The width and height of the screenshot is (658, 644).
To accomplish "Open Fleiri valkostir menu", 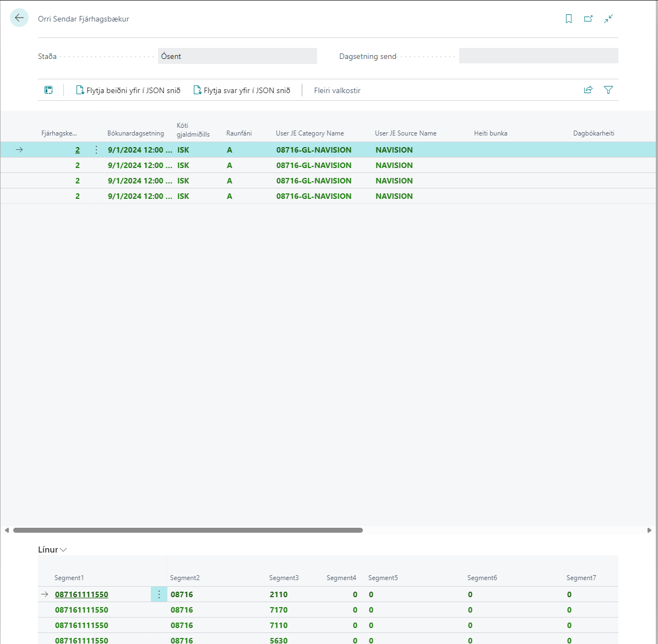I will 337,90.
